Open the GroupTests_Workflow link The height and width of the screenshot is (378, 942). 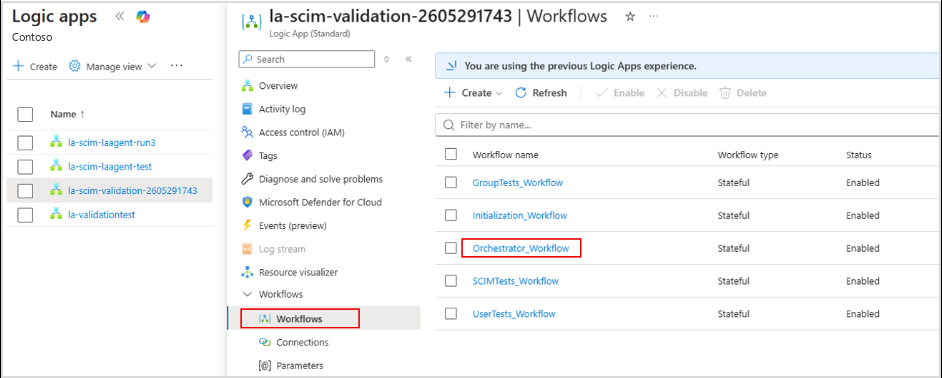(x=518, y=182)
